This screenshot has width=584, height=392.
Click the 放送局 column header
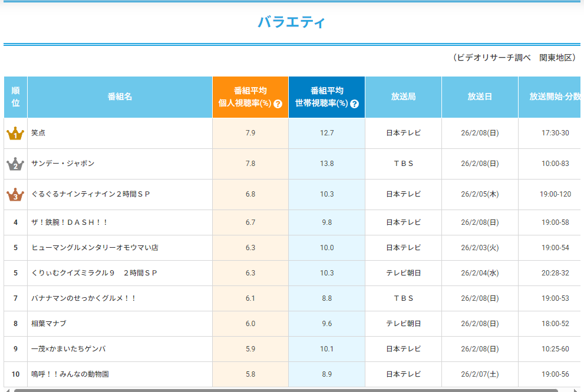[x=403, y=97]
